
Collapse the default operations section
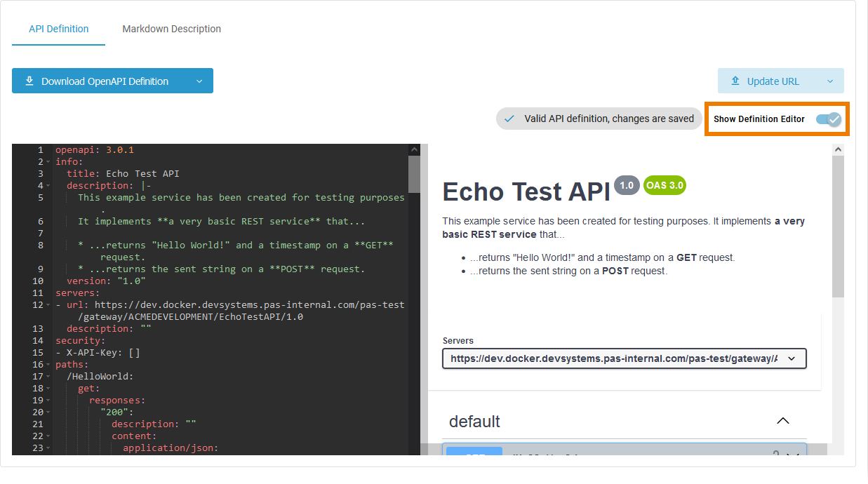(x=783, y=421)
